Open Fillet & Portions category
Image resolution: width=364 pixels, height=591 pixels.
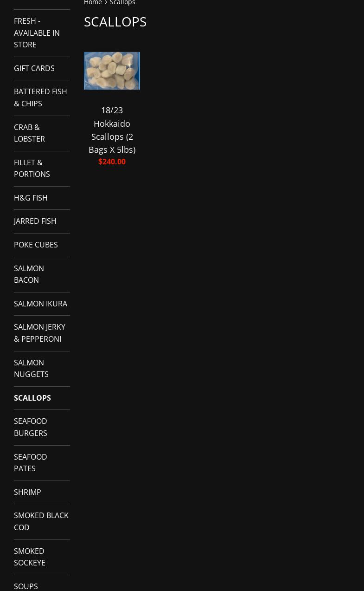coord(32,168)
